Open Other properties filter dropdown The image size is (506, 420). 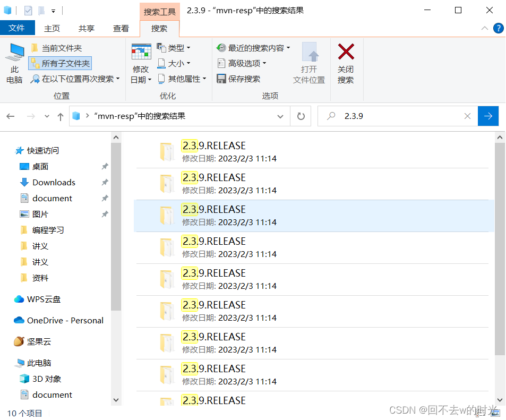click(182, 79)
